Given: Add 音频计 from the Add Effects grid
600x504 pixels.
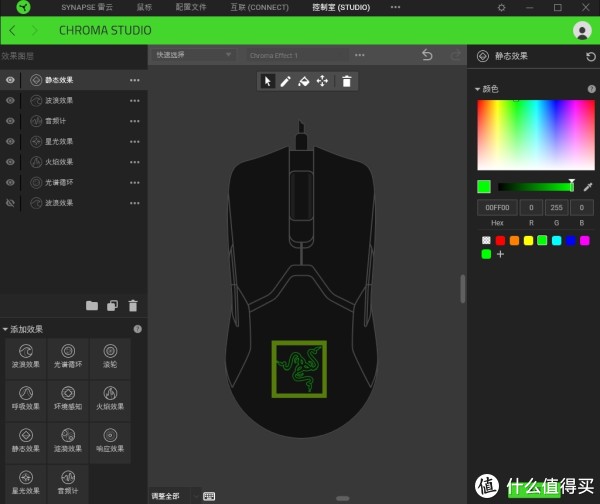Looking at the screenshot, I should (68, 483).
